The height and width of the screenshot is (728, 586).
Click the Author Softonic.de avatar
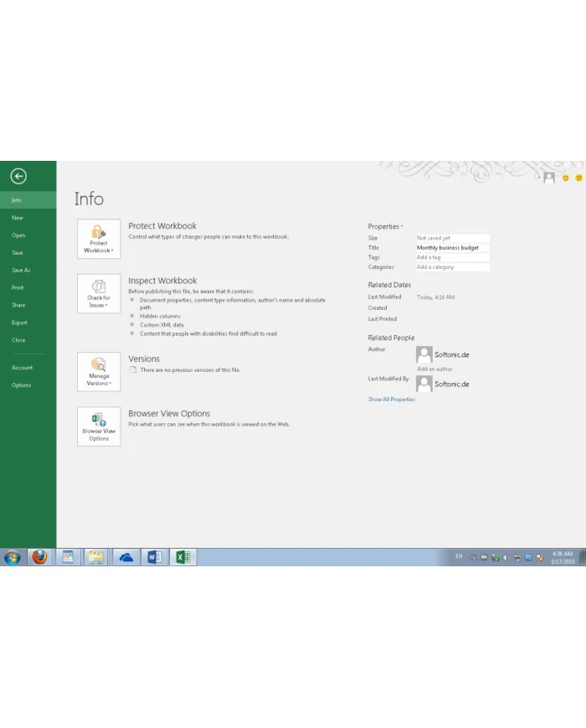(424, 354)
